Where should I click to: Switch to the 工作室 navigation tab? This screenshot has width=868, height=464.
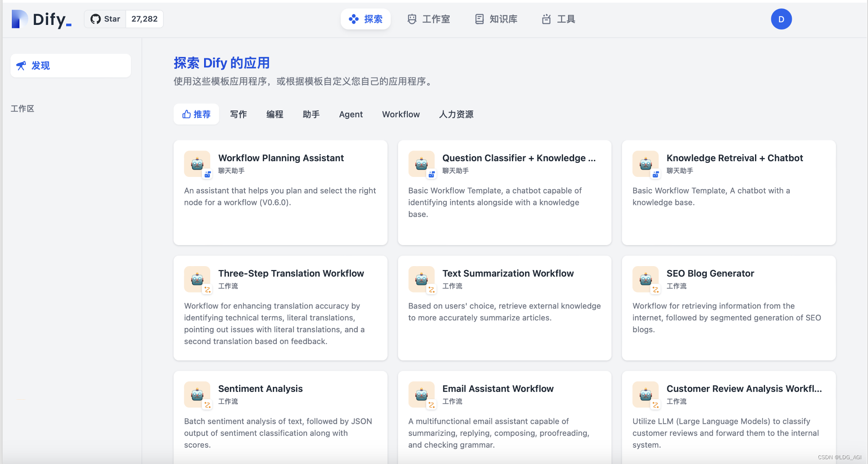click(x=429, y=19)
